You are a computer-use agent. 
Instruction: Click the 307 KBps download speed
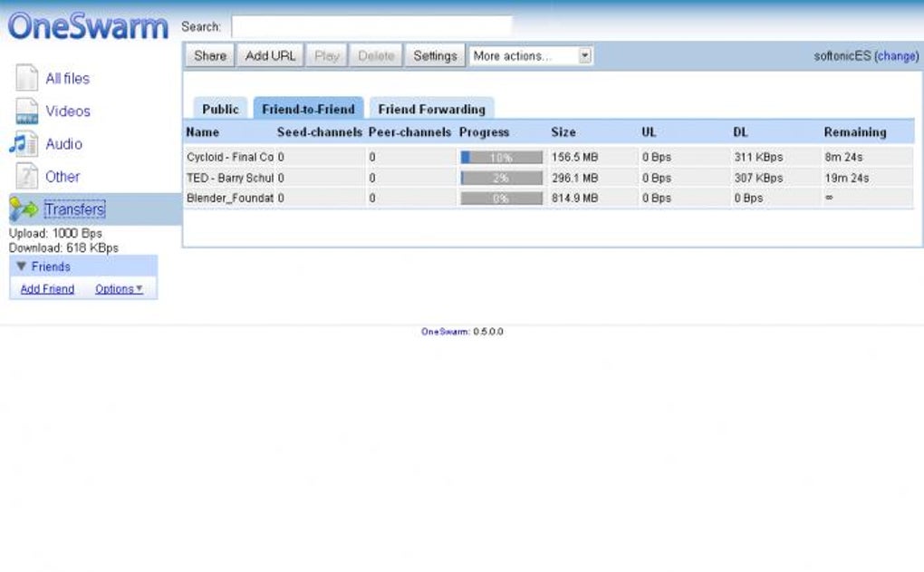pos(758,178)
